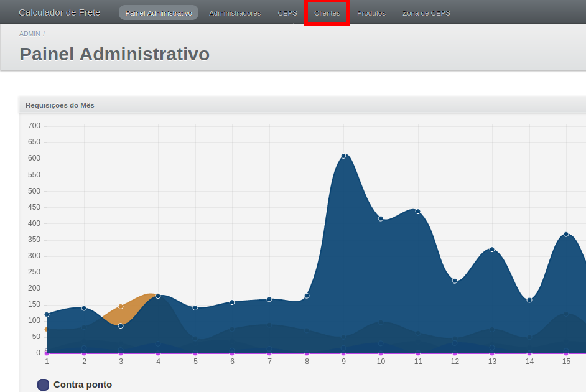Click the blue data point at day 12

pyautogui.click(x=455, y=281)
